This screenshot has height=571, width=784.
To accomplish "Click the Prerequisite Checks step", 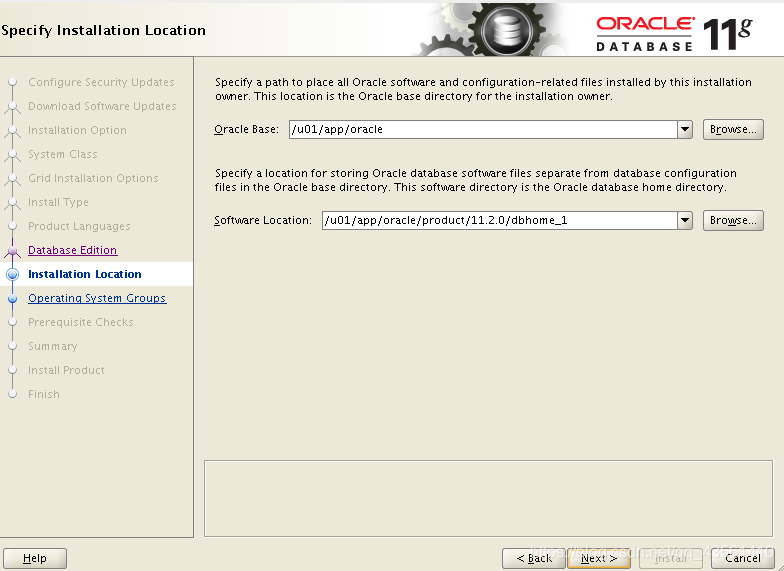I will pyautogui.click(x=80, y=322).
